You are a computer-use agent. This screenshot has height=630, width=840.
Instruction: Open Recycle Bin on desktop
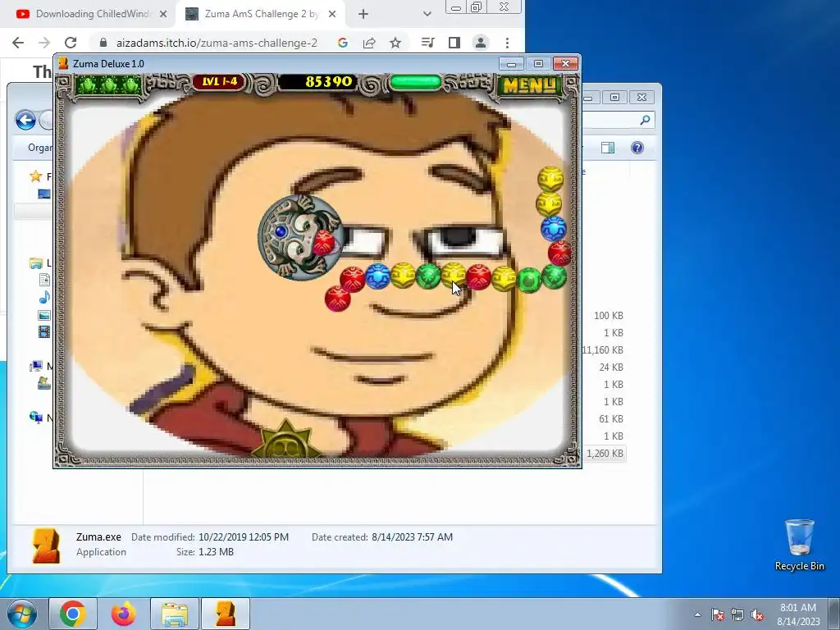tap(799, 545)
